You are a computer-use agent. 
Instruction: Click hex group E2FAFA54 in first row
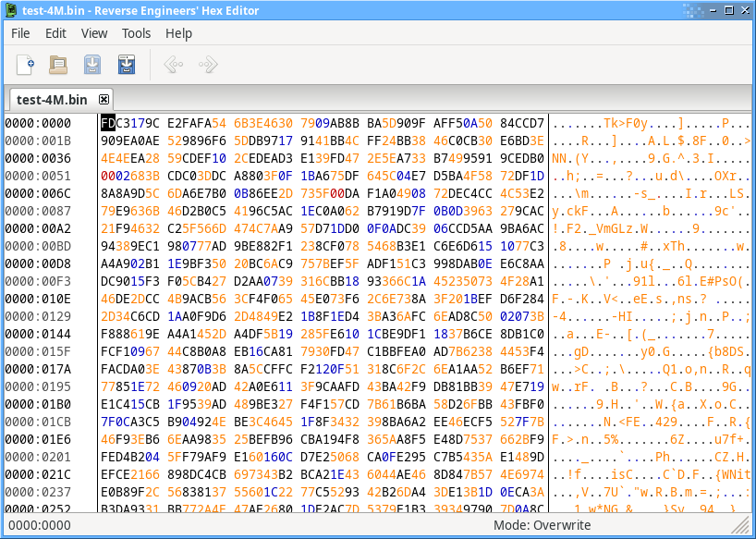click(197, 123)
